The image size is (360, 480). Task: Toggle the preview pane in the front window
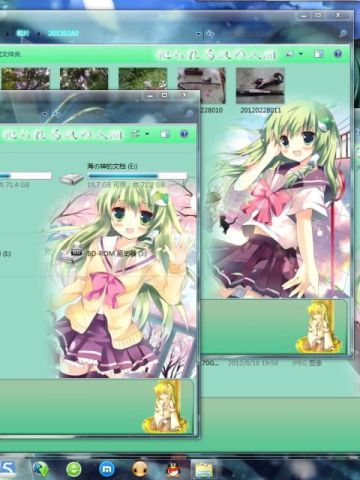[165, 134]
